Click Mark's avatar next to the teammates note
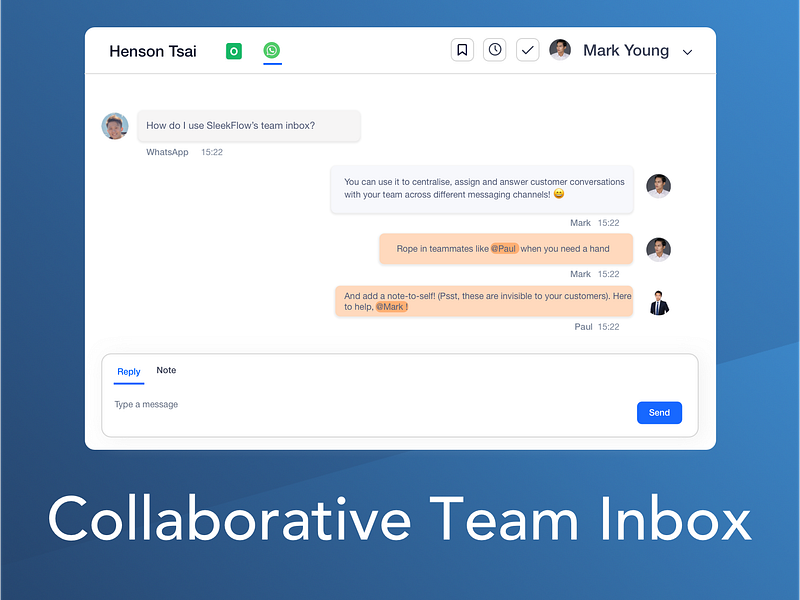The width and height of the screenshot is (800, 600). tap(659, 249)
